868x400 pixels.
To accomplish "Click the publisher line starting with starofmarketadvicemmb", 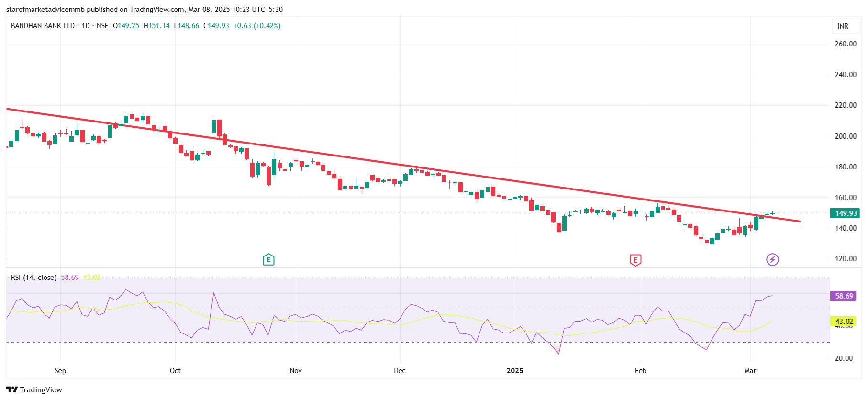I will [145, 10].
